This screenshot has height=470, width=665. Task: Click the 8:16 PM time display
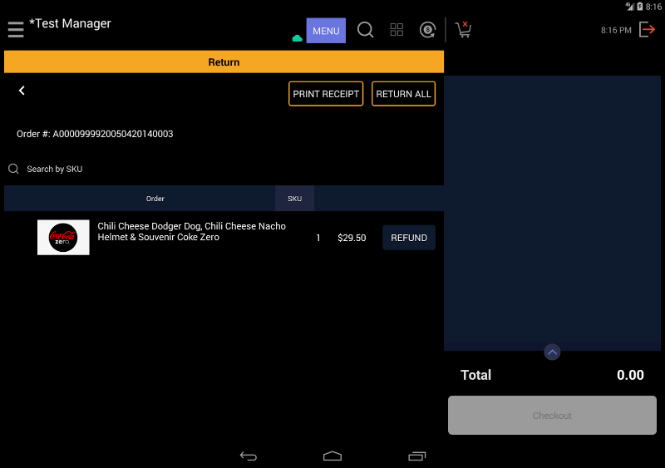point(616,30)
